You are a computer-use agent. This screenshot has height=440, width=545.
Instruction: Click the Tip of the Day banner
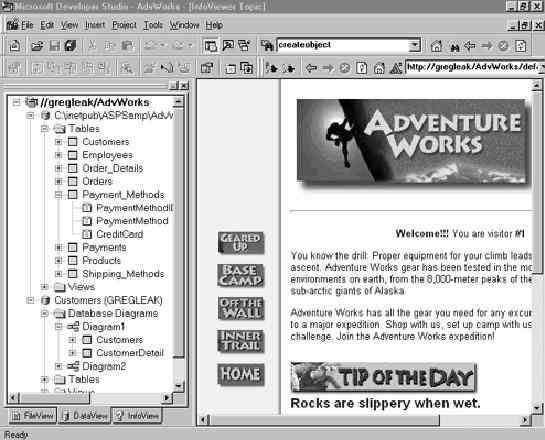(383, 377)
